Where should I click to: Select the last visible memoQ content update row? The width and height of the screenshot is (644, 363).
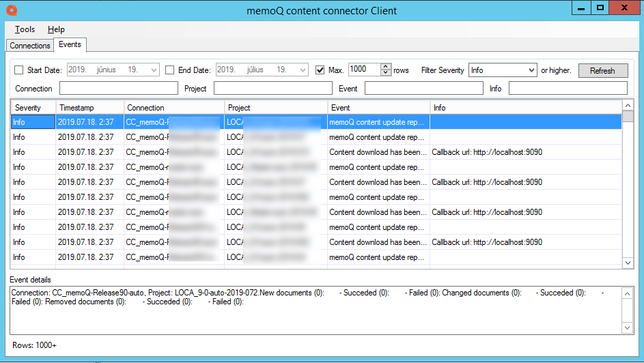click(316, 257)
